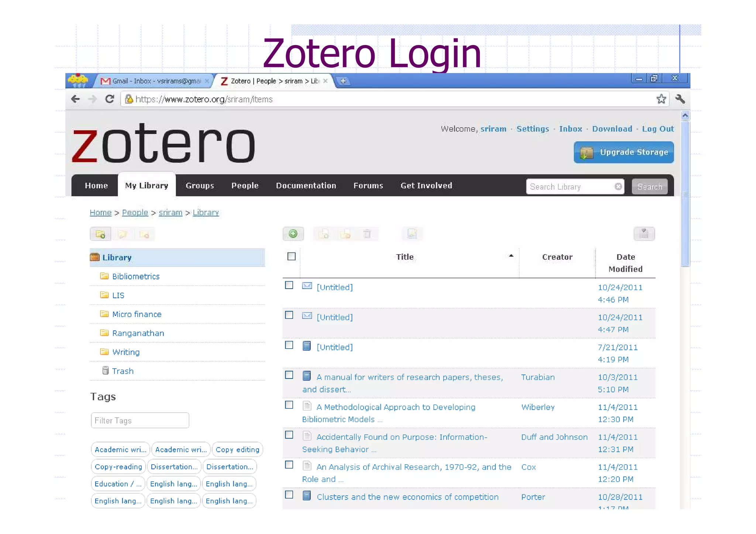
Task: Open the Documentation tab
Action: tap(306, 185)
